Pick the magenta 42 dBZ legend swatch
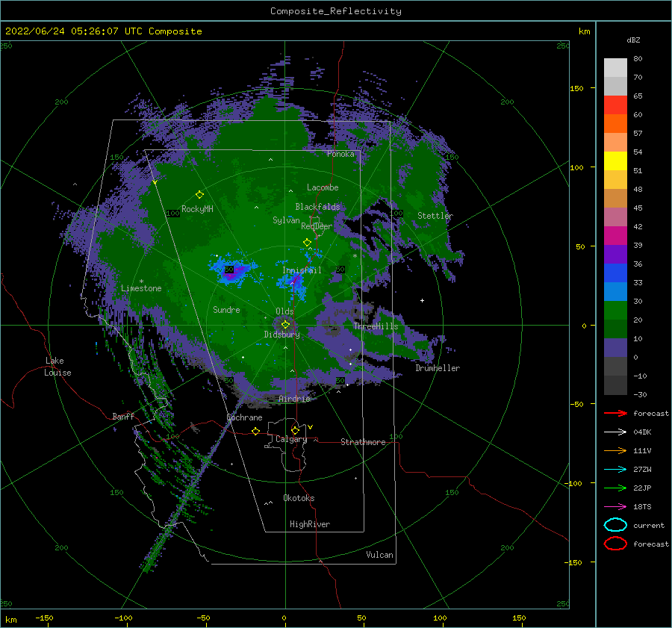 (x=615, y=235)
